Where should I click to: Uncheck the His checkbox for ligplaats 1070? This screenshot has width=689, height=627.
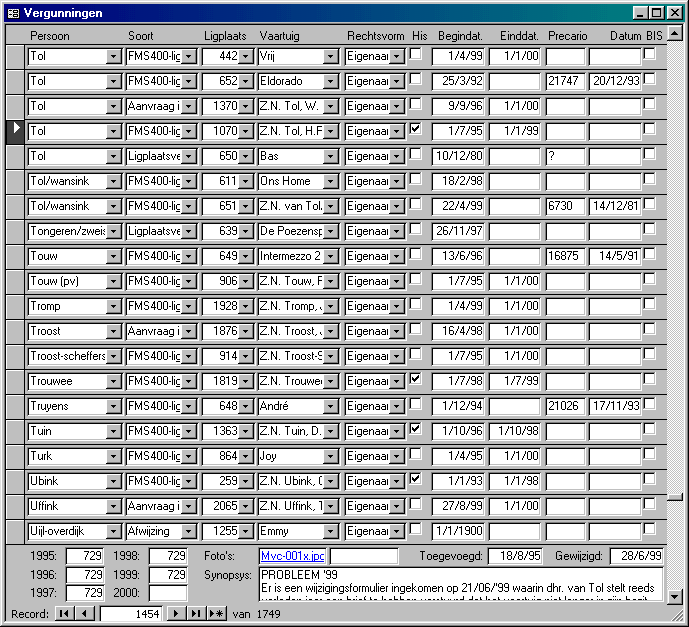click(x=415, y=129)
